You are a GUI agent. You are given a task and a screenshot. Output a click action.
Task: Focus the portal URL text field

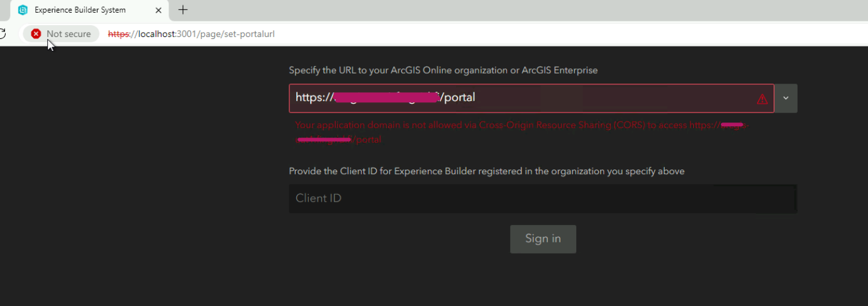(x=531, y=98)
